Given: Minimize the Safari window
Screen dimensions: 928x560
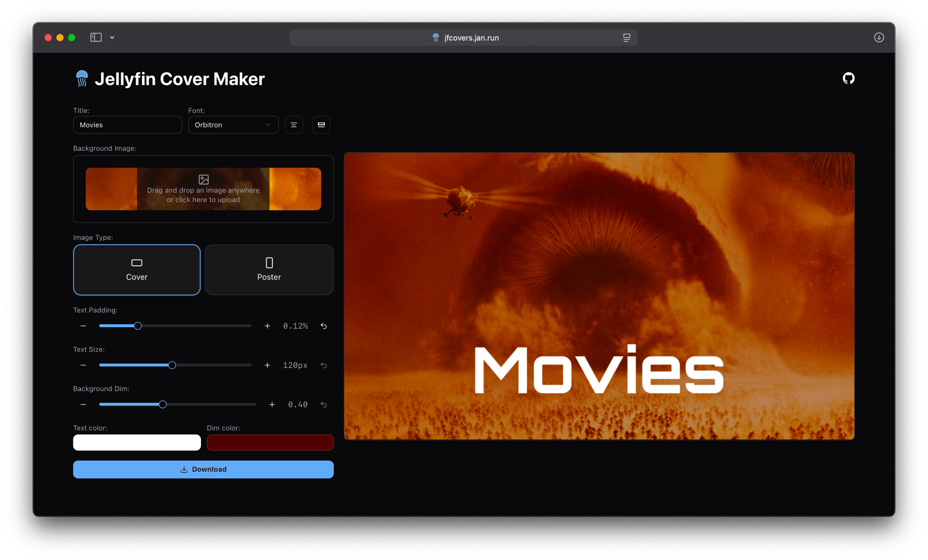Looking at the screenshot, I should pyautogui.click(x=60, y=38).
